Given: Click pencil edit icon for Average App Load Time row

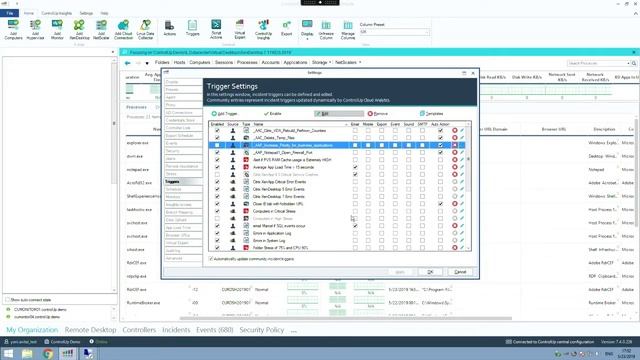Looking at the screenshot, I should pyautogui.click(x=462, y=167).
